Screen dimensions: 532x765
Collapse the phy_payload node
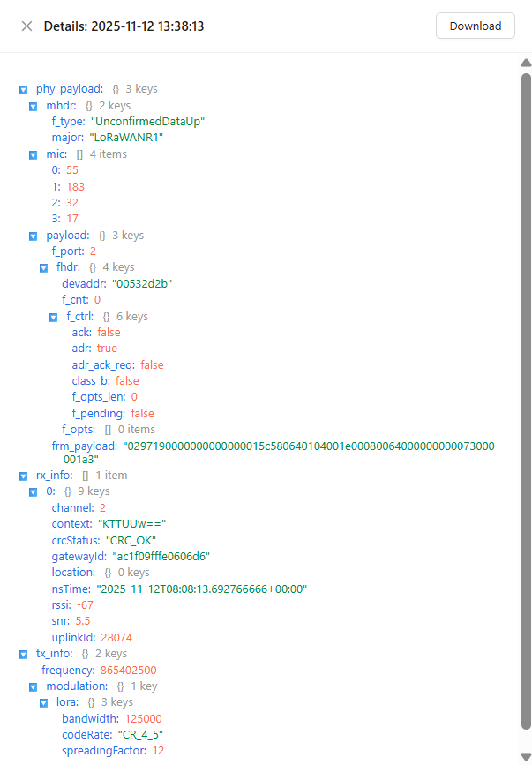click(x=23, y=90)
